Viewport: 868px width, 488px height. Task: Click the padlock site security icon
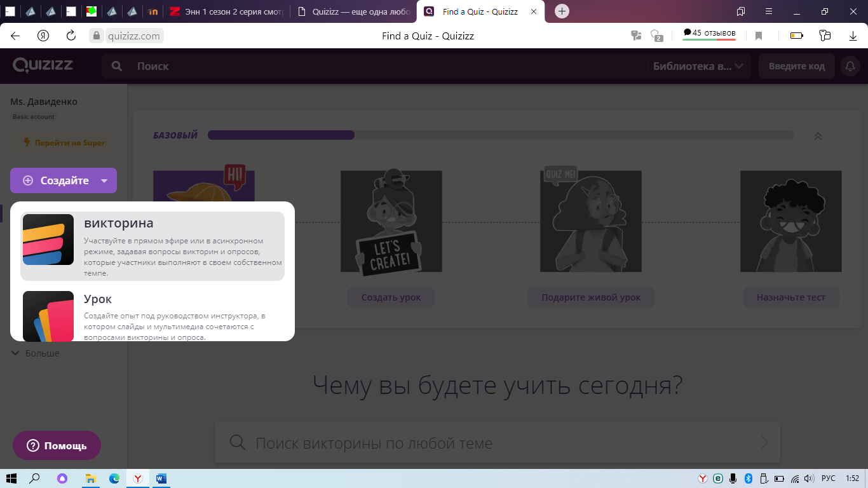click(97, 36)
